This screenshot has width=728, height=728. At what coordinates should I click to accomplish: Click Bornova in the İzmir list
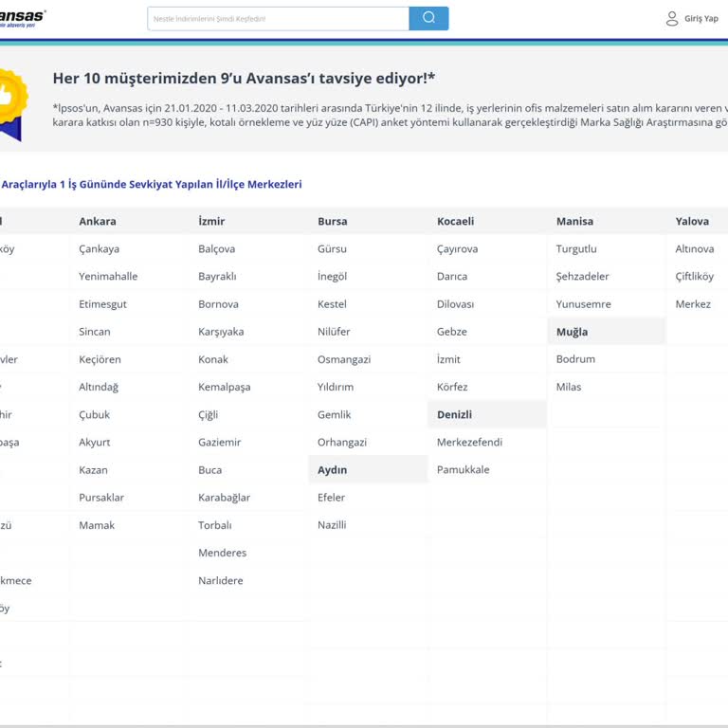pos(218,304)
